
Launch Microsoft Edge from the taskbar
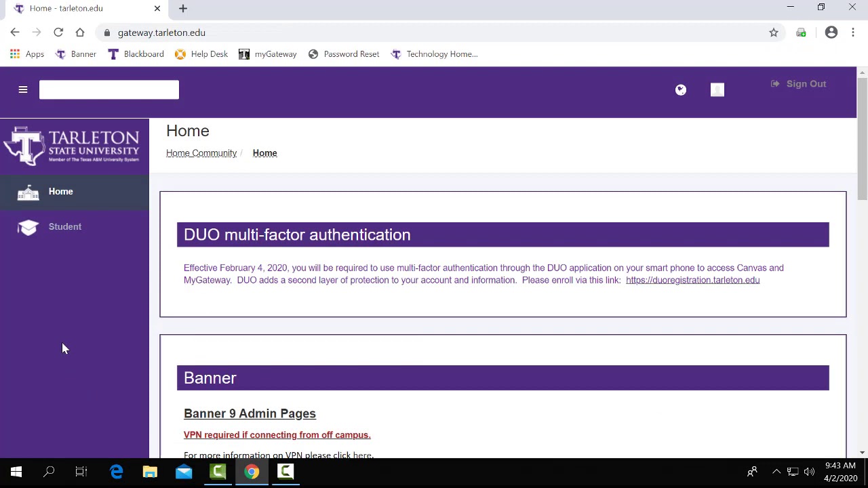coord(117,472)
